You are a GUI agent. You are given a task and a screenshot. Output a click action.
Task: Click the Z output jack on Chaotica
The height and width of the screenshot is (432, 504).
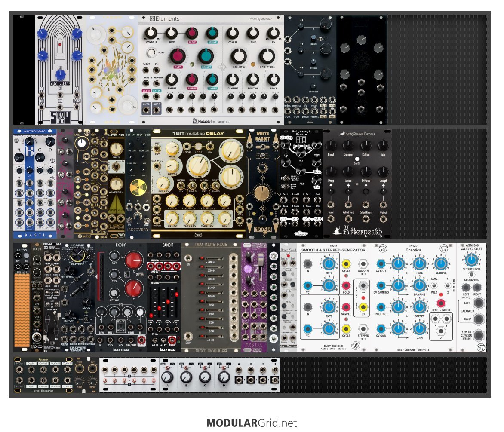point(441,331)
